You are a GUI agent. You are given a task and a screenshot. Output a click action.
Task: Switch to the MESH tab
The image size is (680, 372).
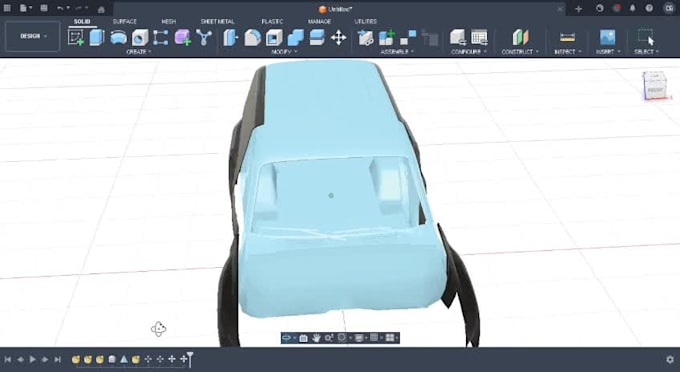169,21
